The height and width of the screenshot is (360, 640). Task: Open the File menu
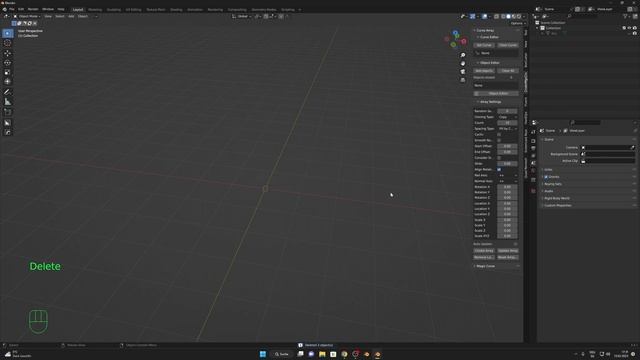click(12, 9)
